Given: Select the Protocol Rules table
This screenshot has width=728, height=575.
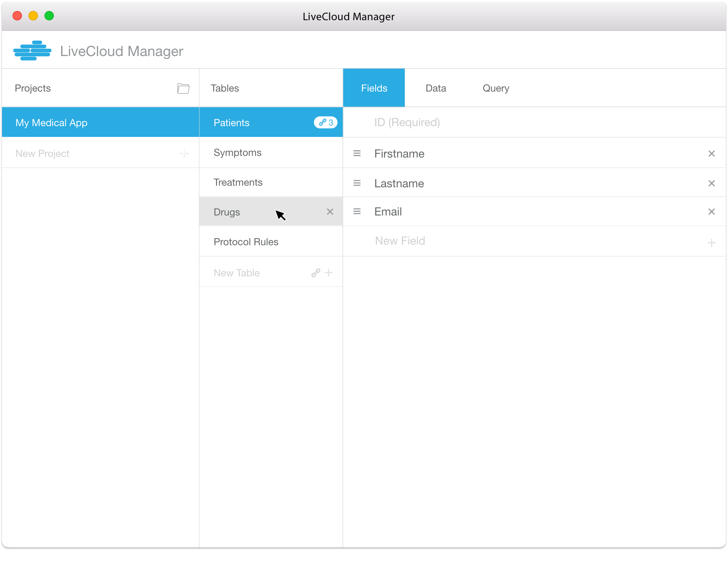Looking at the screenshot, I should point(246,242).
